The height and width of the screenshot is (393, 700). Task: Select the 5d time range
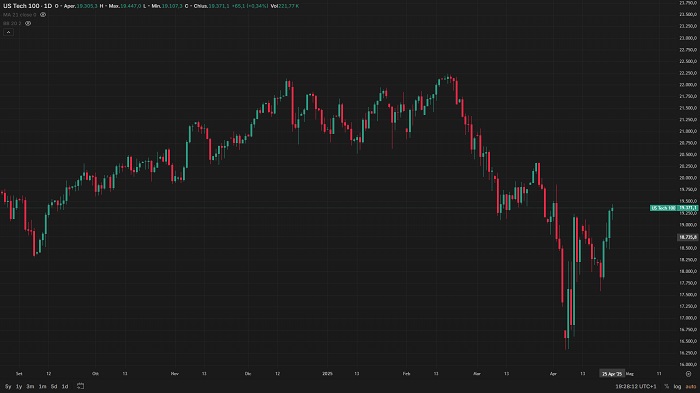pos(54,386)
